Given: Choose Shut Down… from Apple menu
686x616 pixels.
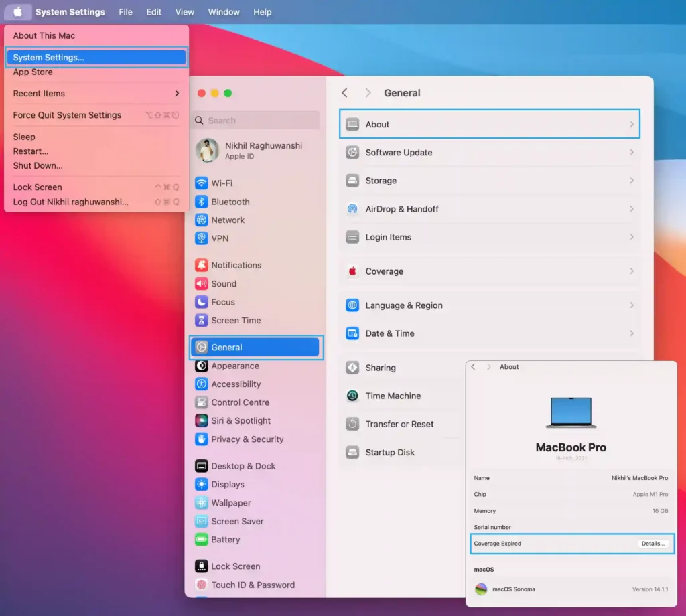Looking at the screenshot, I should point(96,165).
